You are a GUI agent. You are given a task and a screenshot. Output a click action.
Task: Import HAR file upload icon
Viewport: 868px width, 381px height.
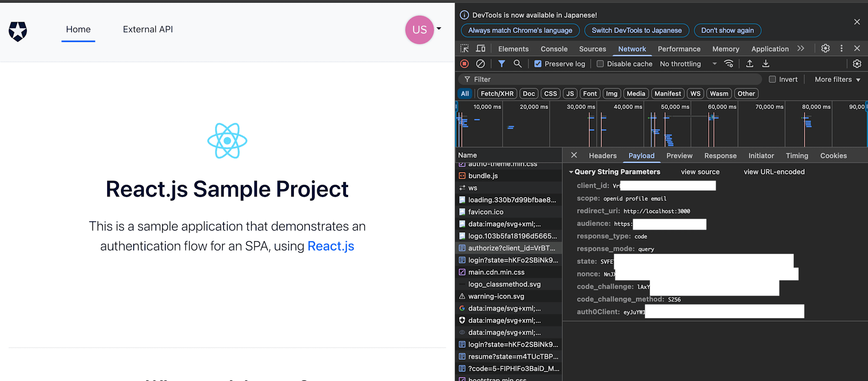point(750,64)
